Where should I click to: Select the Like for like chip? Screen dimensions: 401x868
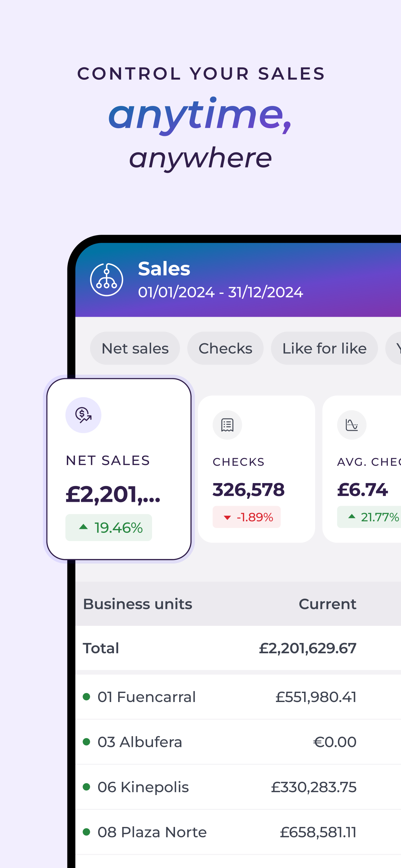click(x=324, y=348)
